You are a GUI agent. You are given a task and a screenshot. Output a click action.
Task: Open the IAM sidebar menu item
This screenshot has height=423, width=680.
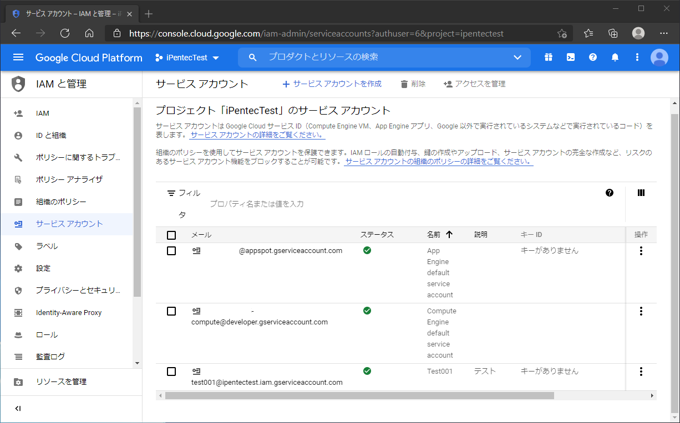(x=42, y=113)
